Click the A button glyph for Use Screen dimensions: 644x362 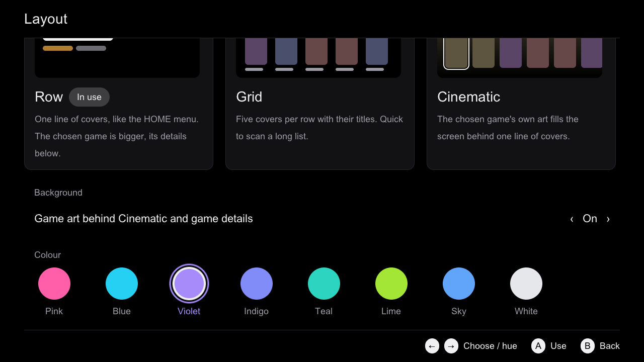(x=538, y=346)
